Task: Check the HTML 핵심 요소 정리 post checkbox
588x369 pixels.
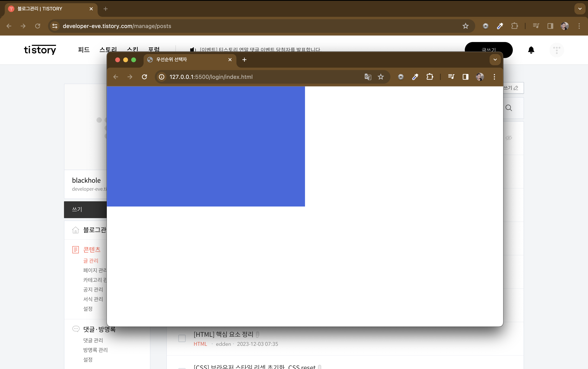Action: [182, 338]
